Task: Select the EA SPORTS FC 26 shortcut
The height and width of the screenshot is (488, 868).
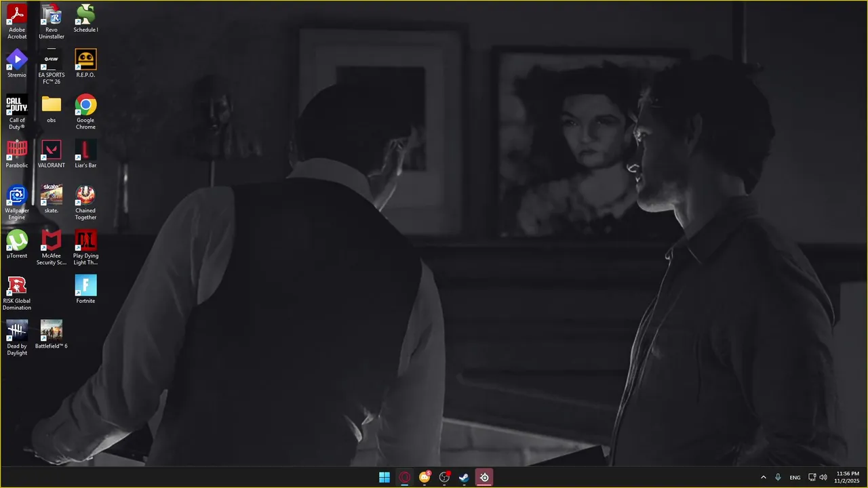Action: pos(52,66)
